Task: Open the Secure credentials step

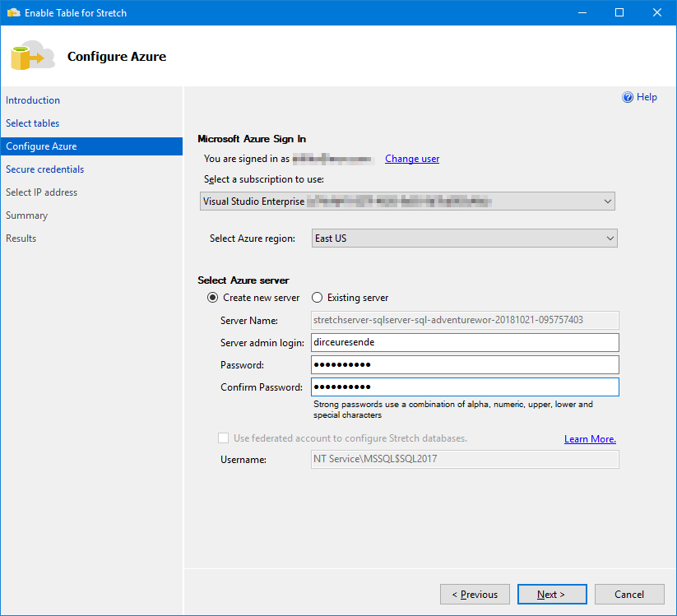Action: pyautogui.click(x=45, y=169)
